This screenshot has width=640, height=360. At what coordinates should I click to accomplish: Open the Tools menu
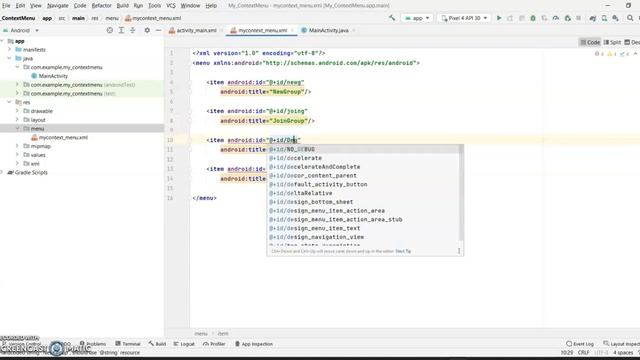tap(154, 6)
